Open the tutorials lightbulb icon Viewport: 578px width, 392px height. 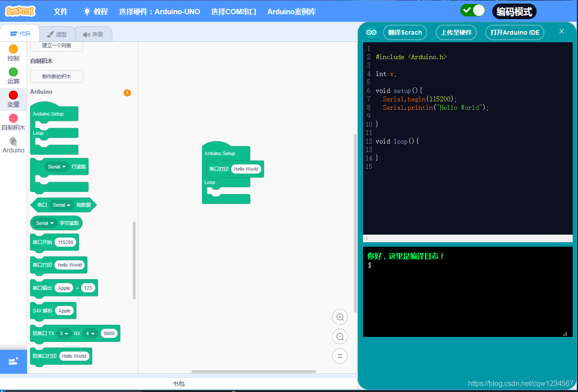87,12
